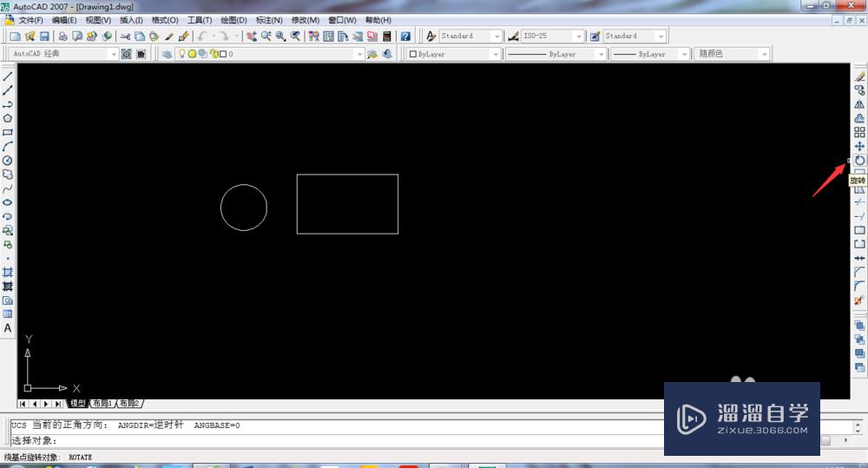Open the 修改(M) menu
Viewport: 868px width, 468px height.
306,20
